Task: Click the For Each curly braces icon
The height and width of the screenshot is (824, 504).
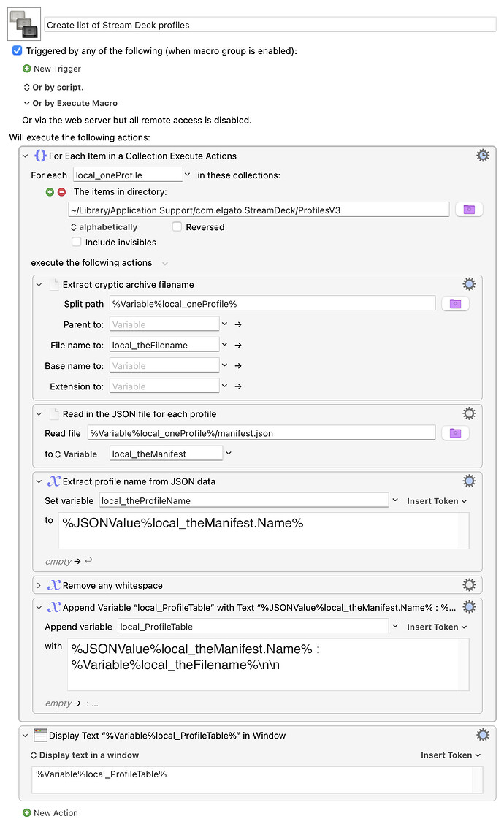Action: pyautogui.click(x=40, y=156)
